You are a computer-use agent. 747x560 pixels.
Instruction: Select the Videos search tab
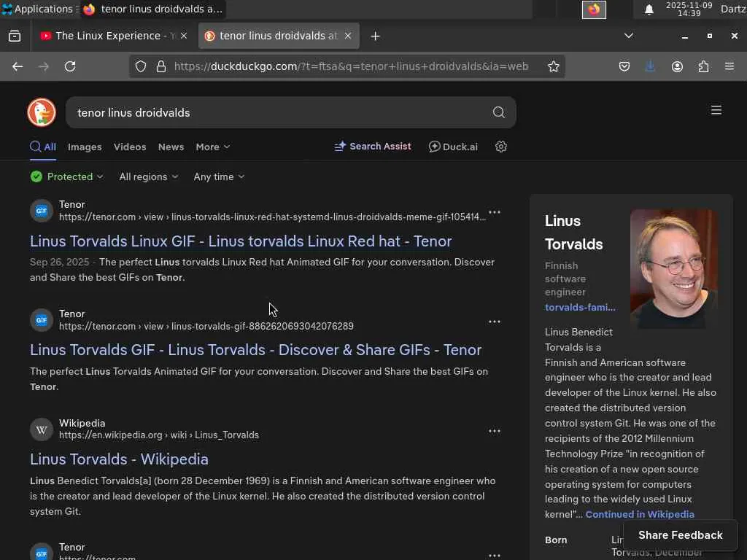[x=130, y=147]
